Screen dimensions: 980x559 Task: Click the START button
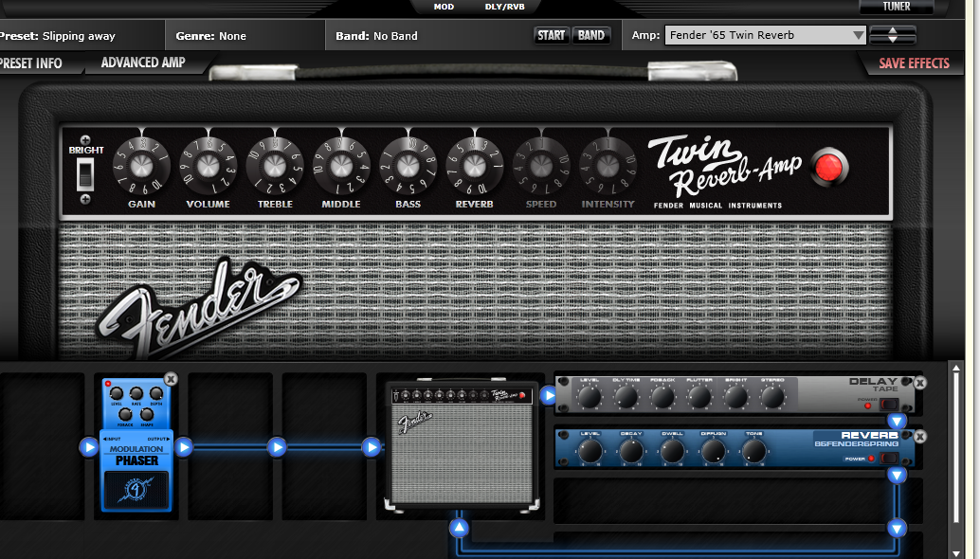552,35
